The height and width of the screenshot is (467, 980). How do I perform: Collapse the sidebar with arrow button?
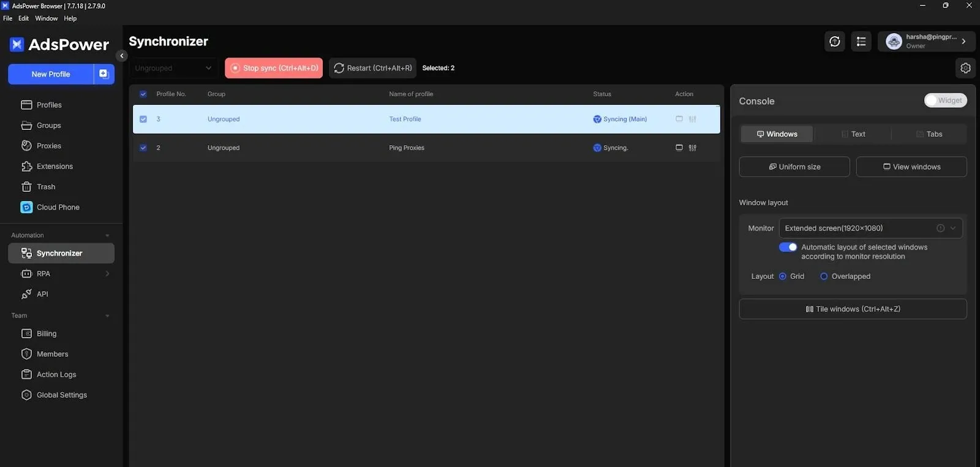pos(122,56)
